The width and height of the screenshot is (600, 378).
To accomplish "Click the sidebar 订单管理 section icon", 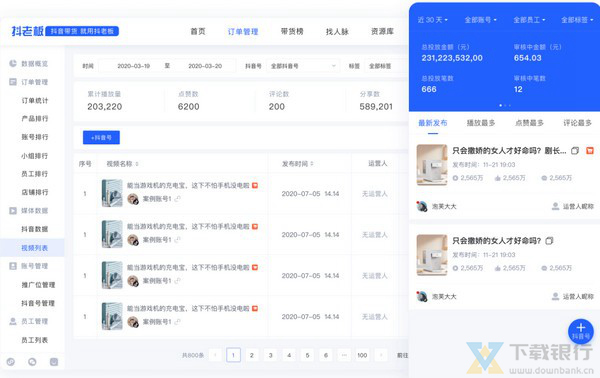I will 13,82.
